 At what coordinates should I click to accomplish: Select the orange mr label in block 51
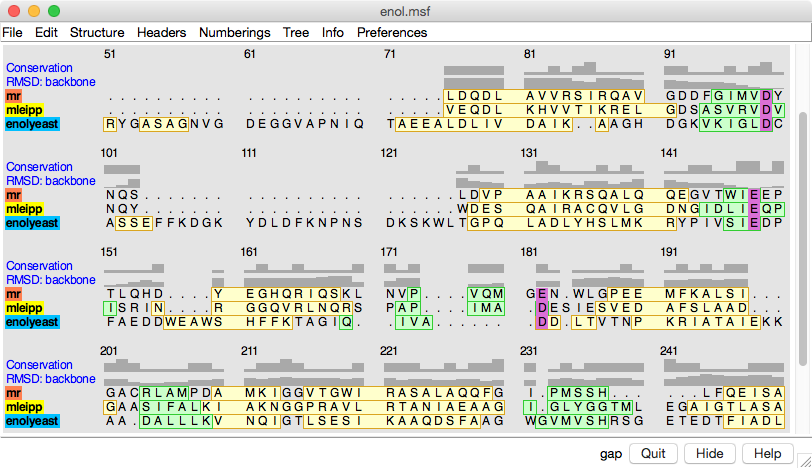point(13,96)
